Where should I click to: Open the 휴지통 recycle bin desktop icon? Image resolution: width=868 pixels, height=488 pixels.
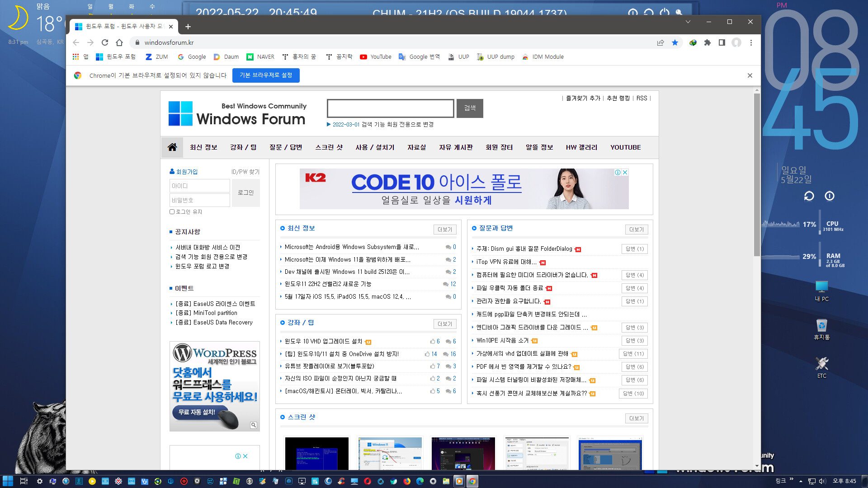821,329
